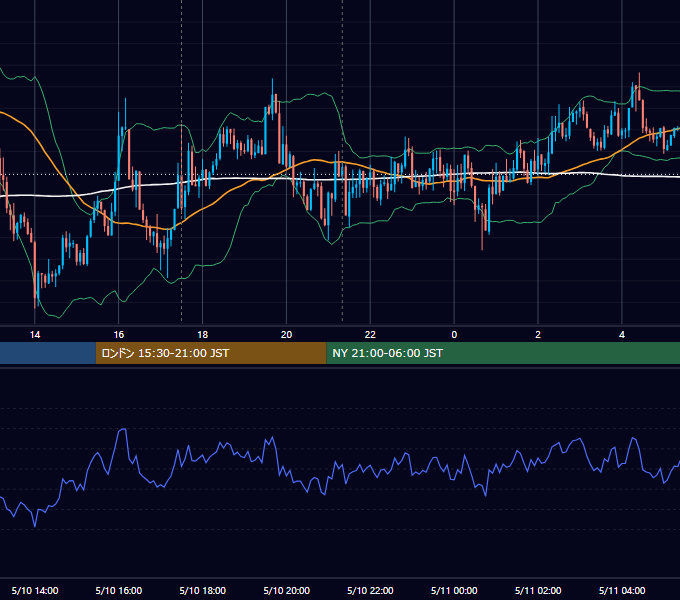Click the '5/10 14:00' date label
This screenshot has width=680, height=600.
point(35,590)
